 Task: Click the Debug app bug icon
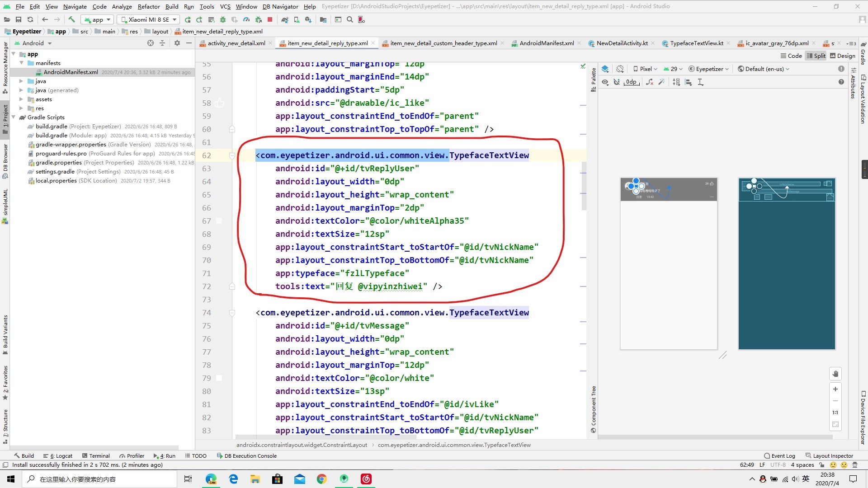click(223, 19)
